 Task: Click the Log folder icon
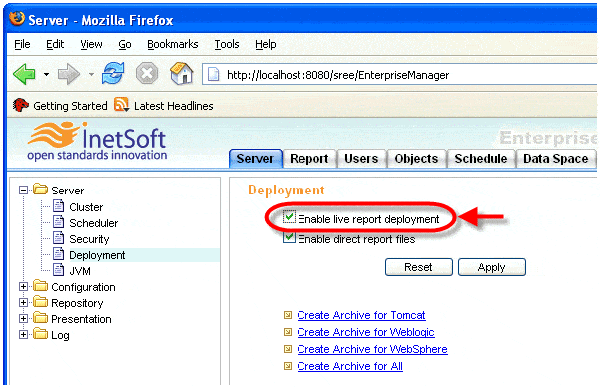pyautogui.click(x=40, y=334)
